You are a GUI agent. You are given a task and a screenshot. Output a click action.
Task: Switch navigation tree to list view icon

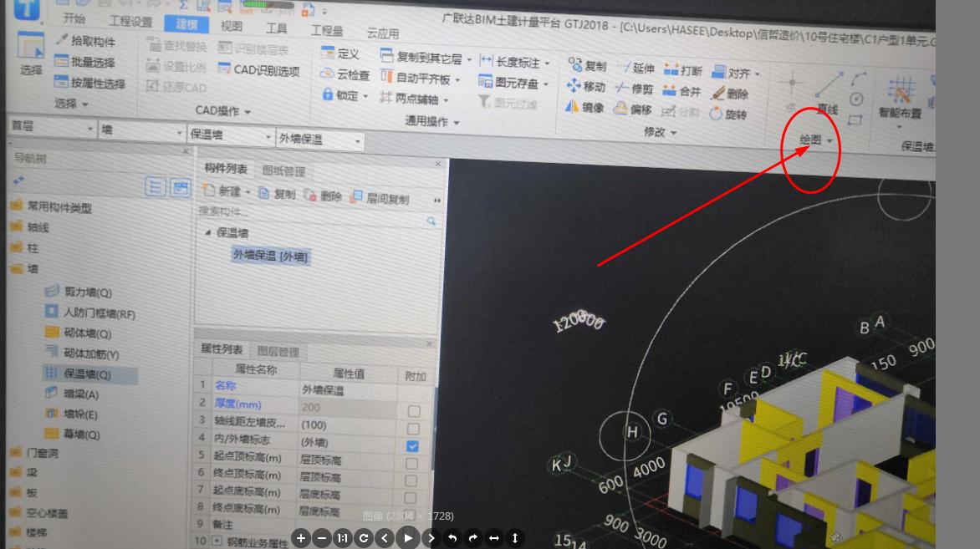156,186
